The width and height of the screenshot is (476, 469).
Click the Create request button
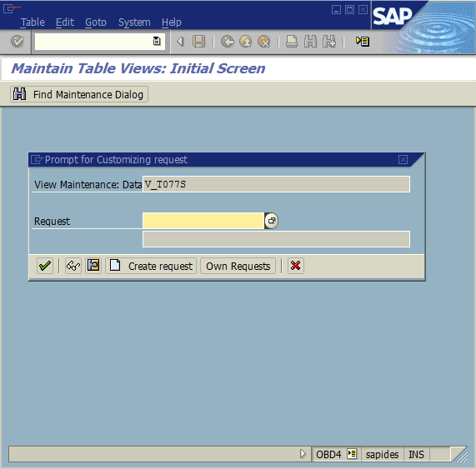(x=151, y=266)
